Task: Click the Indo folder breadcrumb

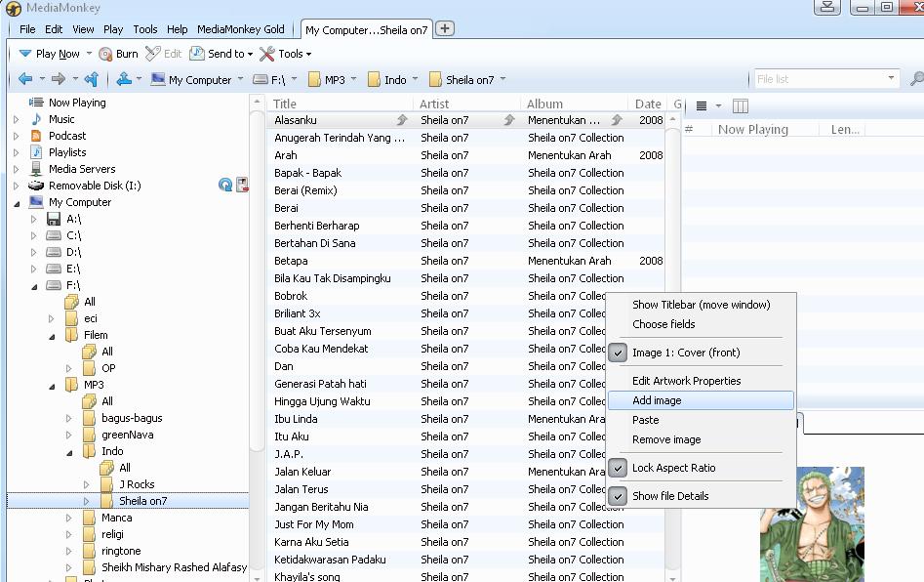Action: [387, 80]
